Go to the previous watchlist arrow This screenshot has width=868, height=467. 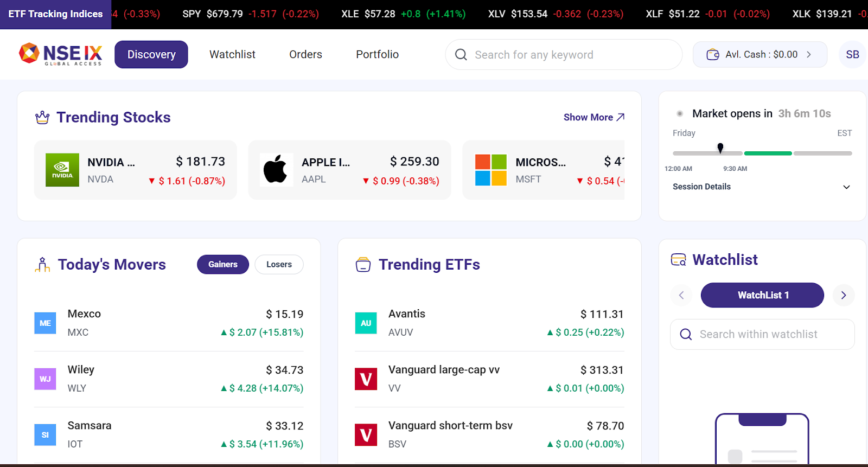tap(681, 295)
